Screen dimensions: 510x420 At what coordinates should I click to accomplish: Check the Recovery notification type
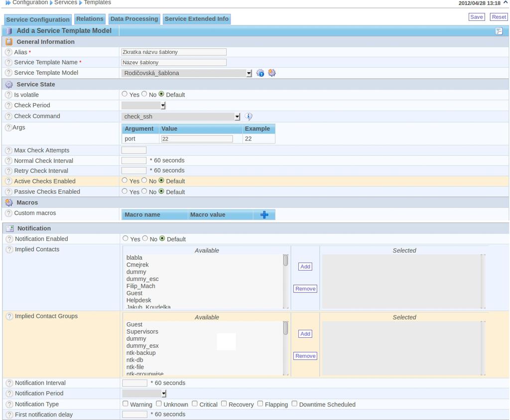point(224,404)
